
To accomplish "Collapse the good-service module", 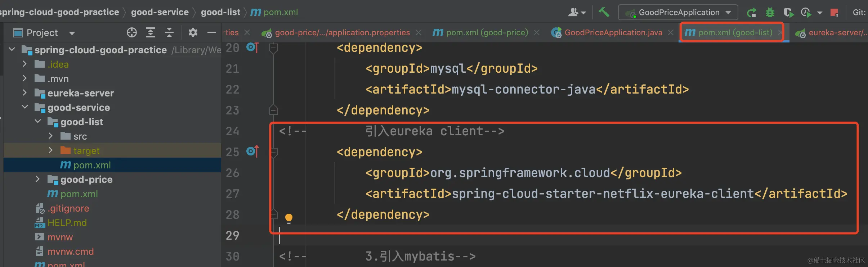I will (25, 107).
